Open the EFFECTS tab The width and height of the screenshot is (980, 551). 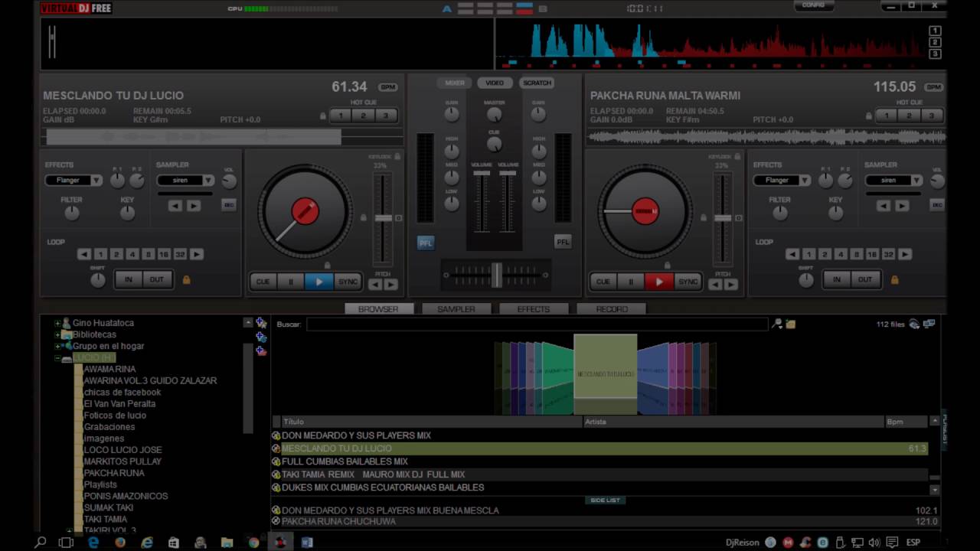(534, 309)
